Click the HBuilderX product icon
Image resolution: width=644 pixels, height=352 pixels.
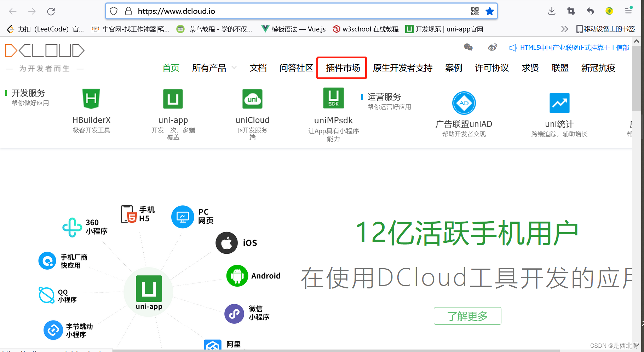pyautogui.click(x=91, y=99)
